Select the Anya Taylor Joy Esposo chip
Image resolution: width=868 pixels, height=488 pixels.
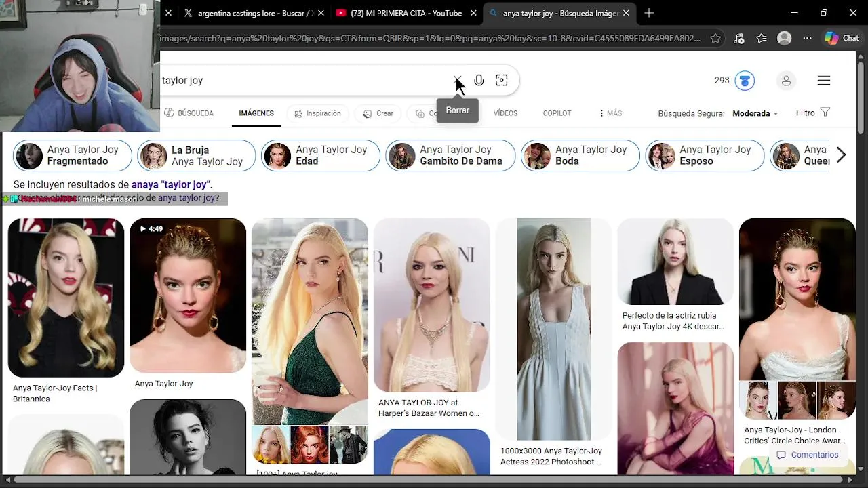click(x=705, y=155)
